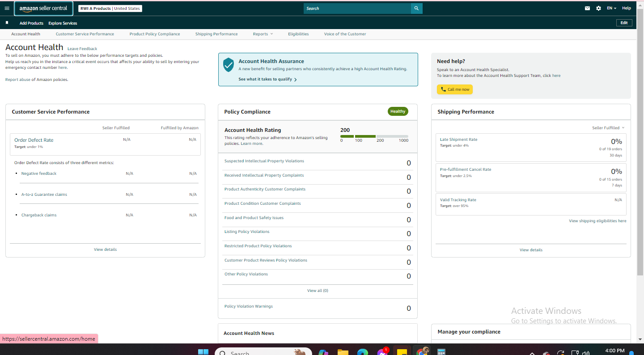This screenshot has width=644, height=355.
Task: Click the Order Defect Rate metric
Action: (x=34, y=140)
